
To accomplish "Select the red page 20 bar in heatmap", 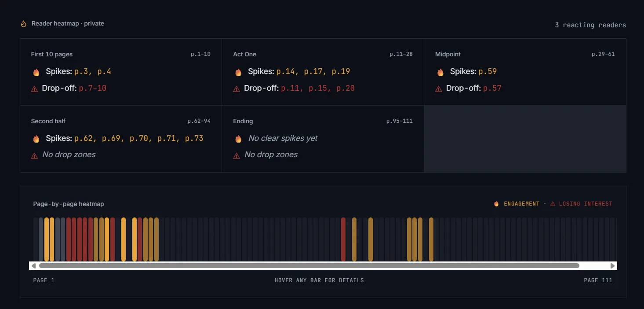I will coord(140,239).
